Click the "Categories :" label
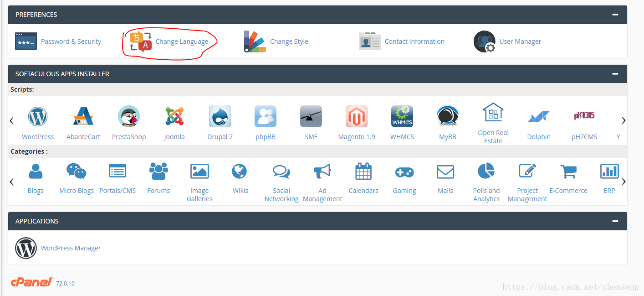Screen dimensions: 644x296 coord(29,151)
